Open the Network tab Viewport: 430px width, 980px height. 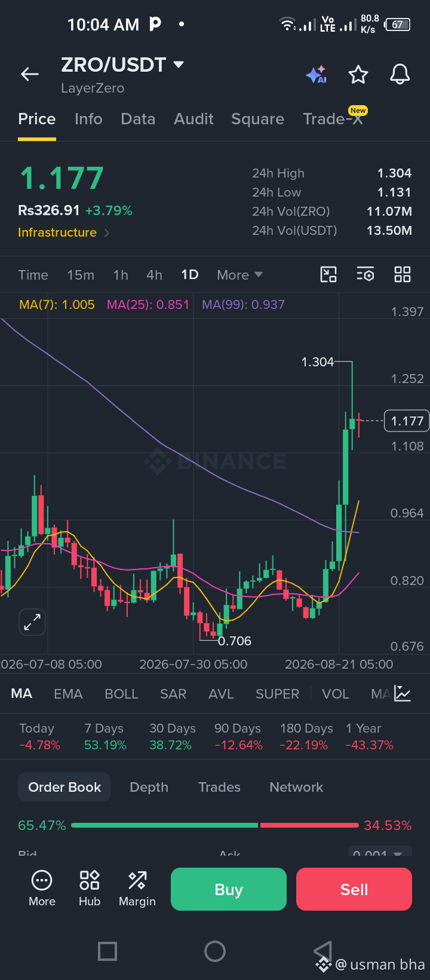(x=296, y=787)
